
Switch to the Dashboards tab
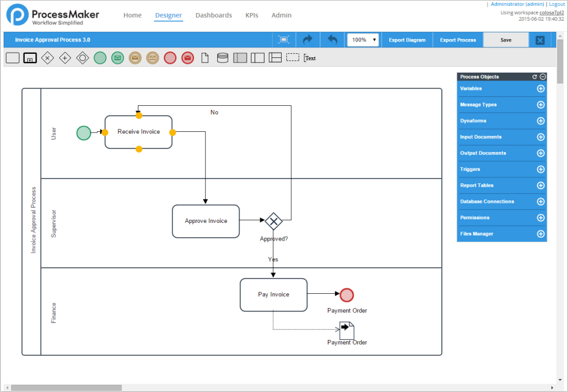[213, 15]
